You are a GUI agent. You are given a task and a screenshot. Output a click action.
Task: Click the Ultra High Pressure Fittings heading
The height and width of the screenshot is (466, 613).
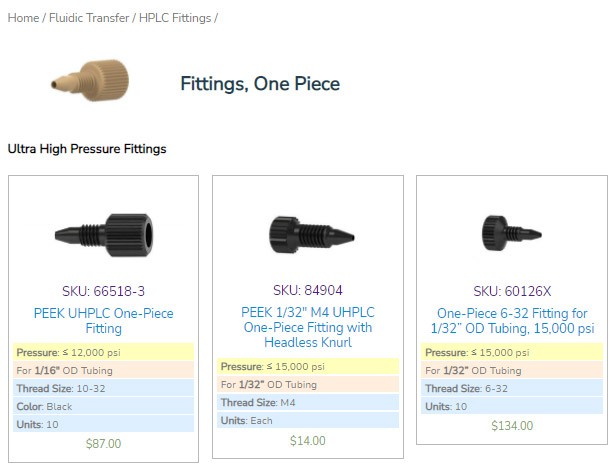click(87, 149)
